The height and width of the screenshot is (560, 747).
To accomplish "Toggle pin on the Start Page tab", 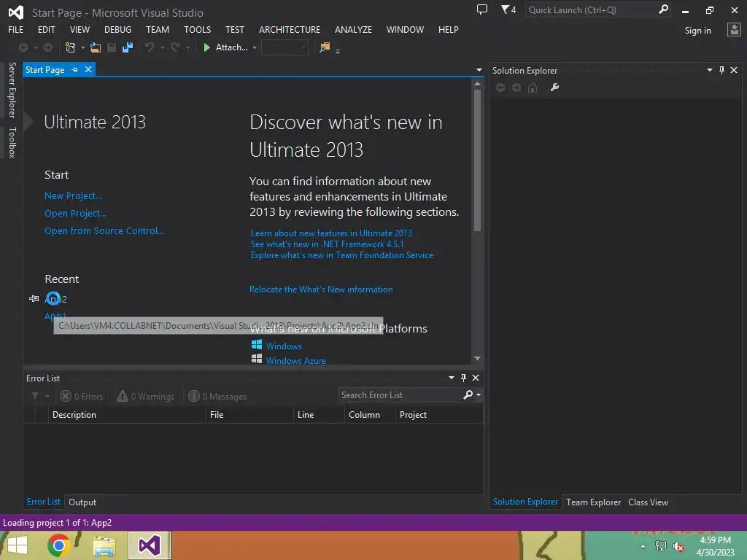I will pyautogui.click(x=74, y=69).
